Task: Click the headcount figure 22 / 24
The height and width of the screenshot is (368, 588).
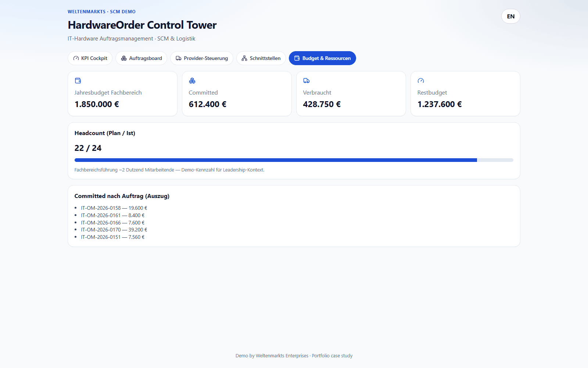Action: (x=88, y=148)
